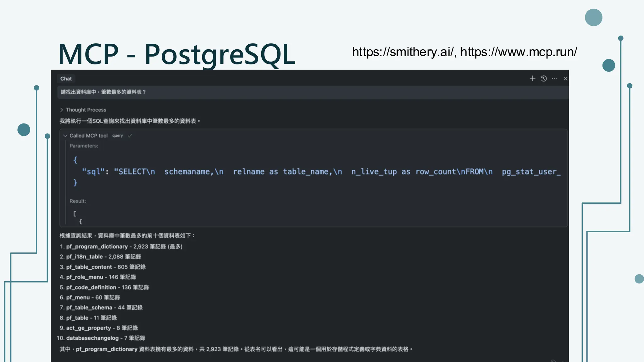Select pf_menu - 60 row

90,298
